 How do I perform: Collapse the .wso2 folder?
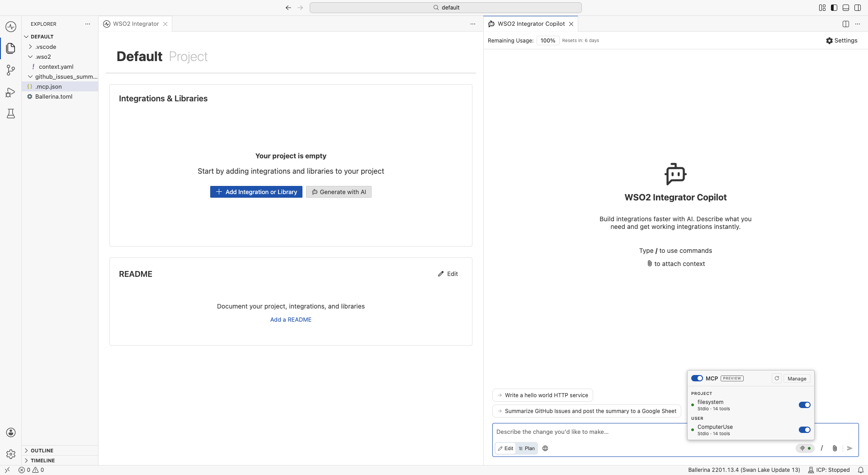(x=60, y=57)
